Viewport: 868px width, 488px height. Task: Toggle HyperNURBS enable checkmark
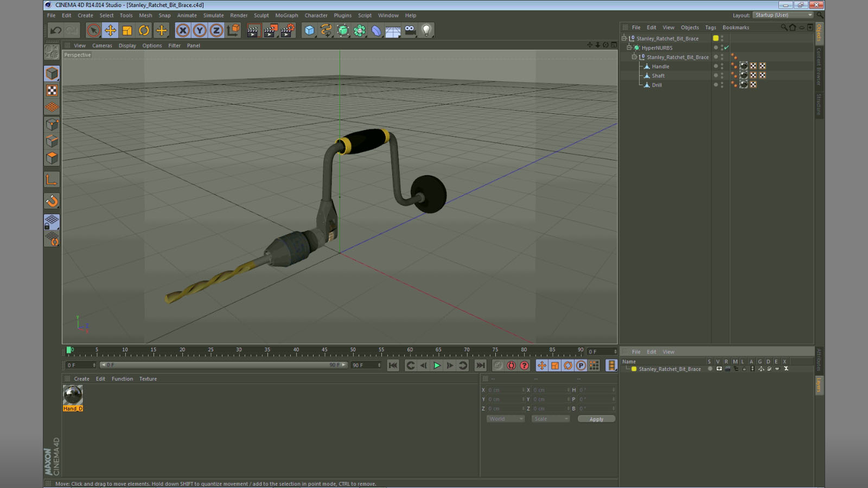(726, 48)
